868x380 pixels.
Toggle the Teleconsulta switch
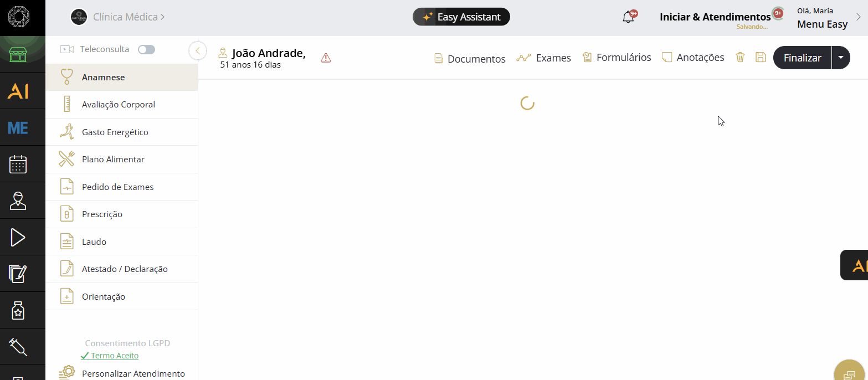[146, 50]
